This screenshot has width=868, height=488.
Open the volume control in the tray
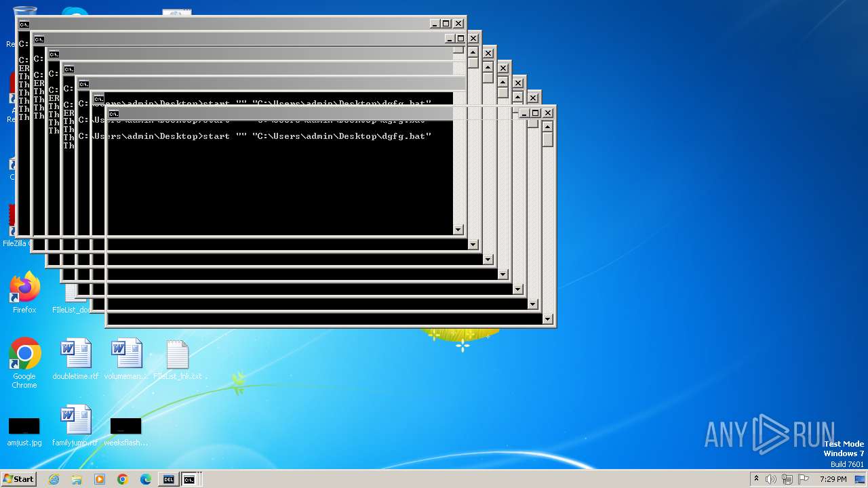(x=771, y=479)
